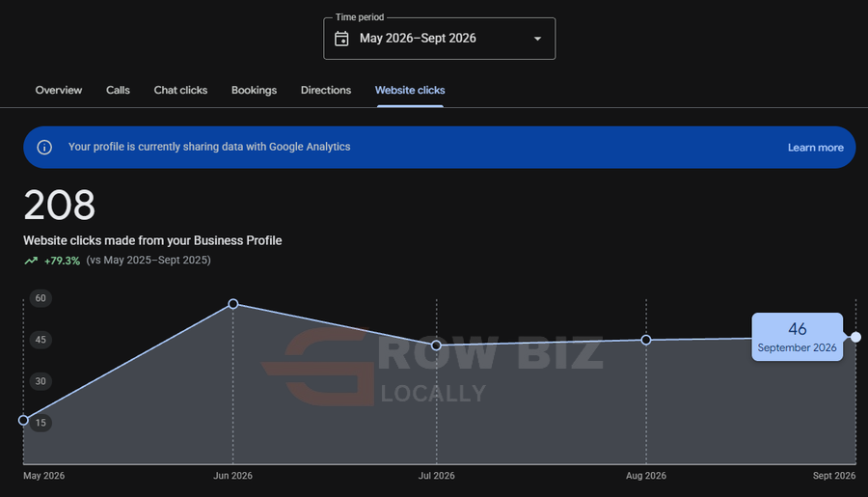Click the 60 y-axis label
This screenshot has width=868, height=497.
pos(41,298)
